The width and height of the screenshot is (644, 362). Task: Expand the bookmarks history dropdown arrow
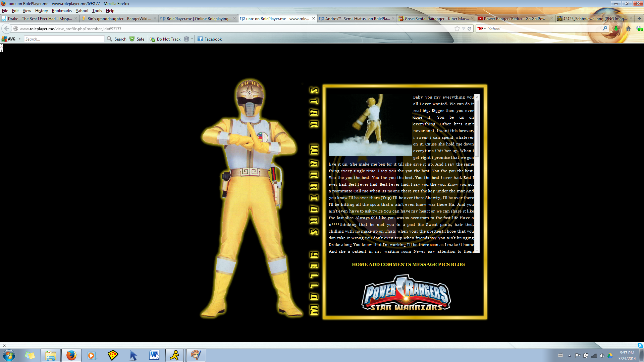point(464,28)
